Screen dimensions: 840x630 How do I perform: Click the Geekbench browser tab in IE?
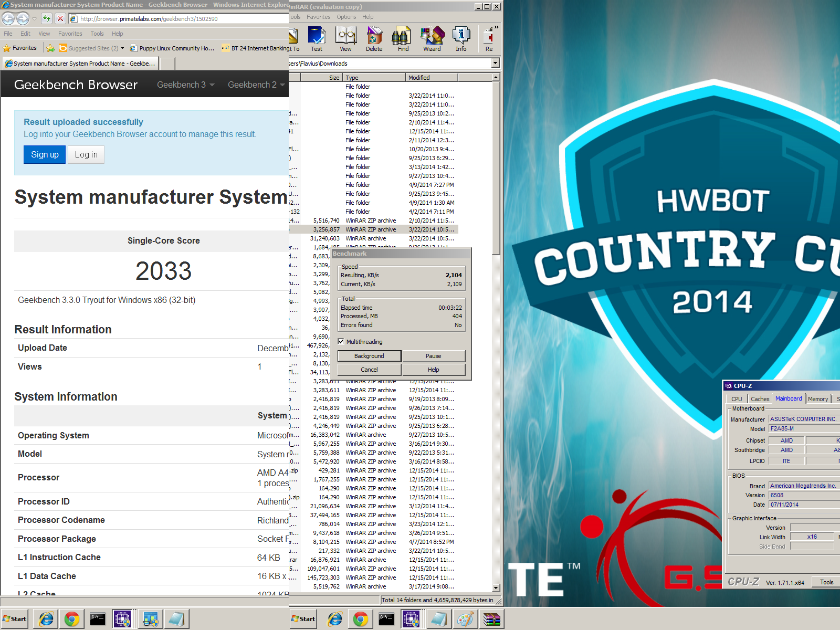80,64
